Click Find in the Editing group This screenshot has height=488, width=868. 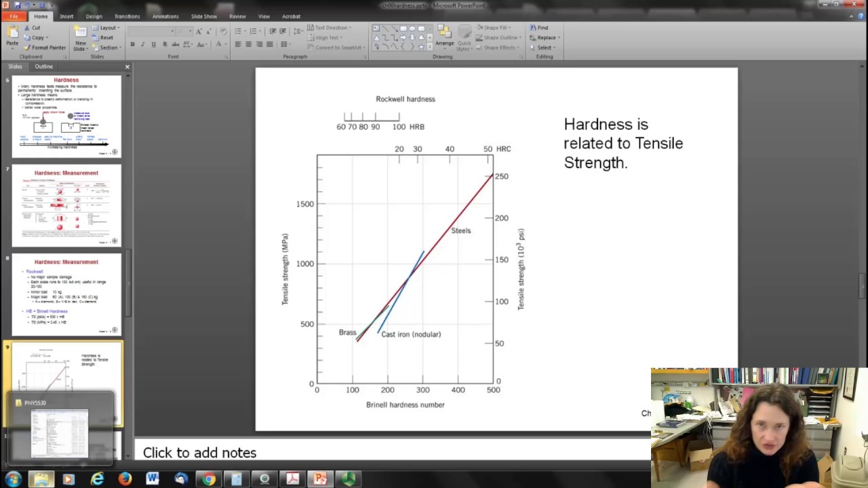[x=539, y=28]
